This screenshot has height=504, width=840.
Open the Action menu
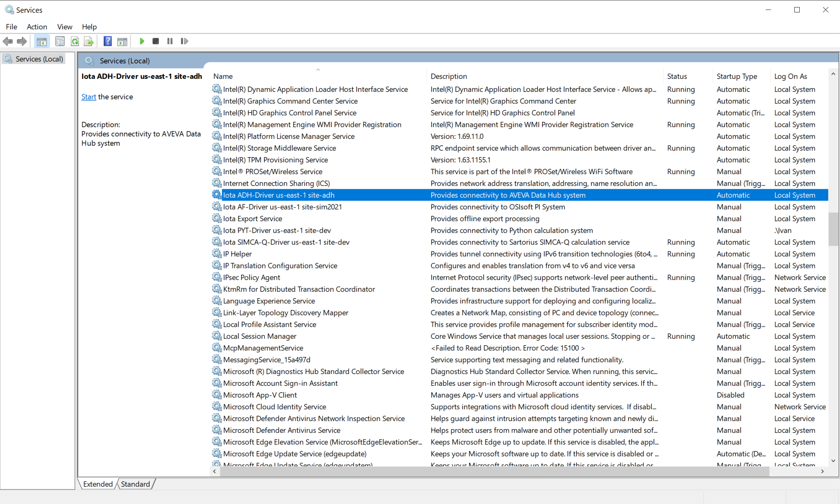(37, 27)
